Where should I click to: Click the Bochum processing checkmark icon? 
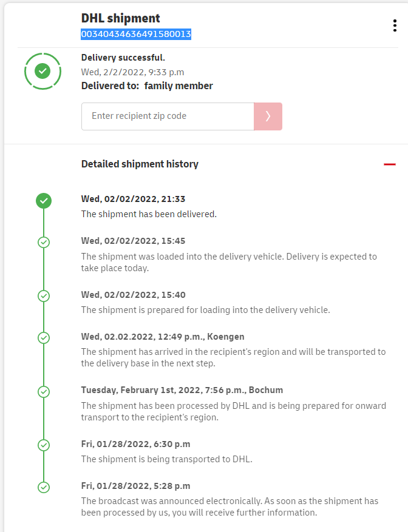(x=44, y=391)
